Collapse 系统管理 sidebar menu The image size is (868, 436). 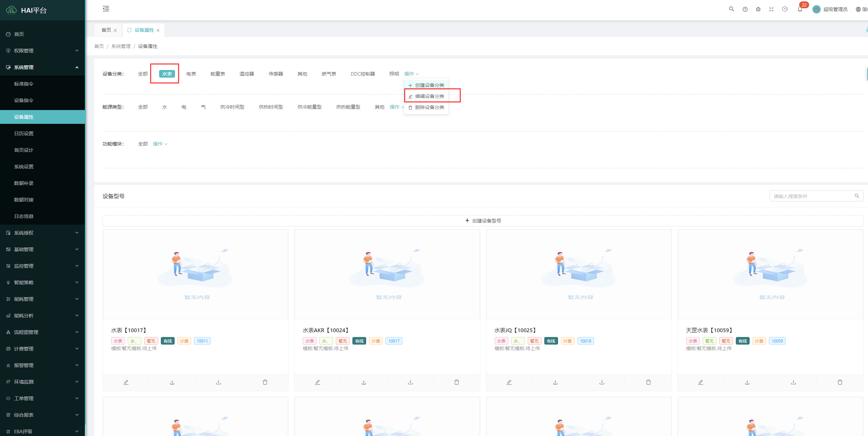[x=42, y=67]
